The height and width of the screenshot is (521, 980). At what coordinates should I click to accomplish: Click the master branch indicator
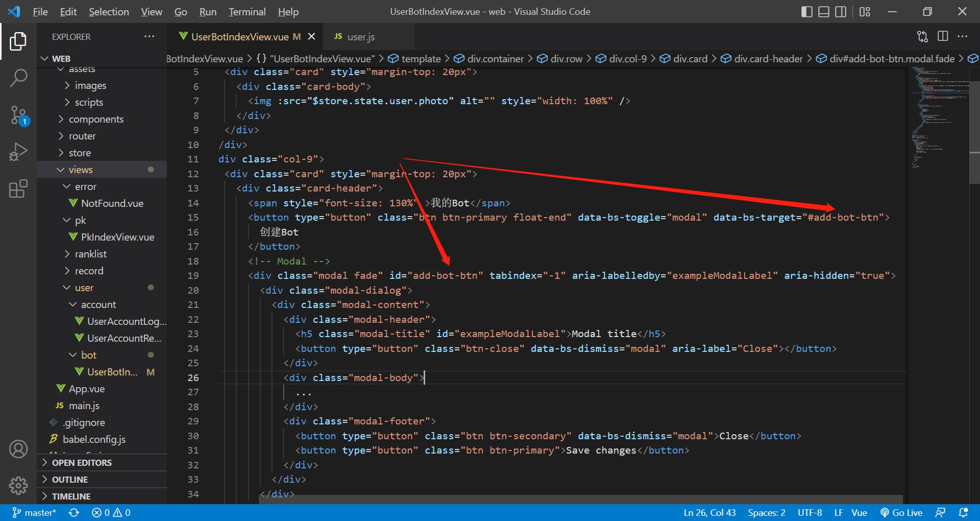point(35,513)
